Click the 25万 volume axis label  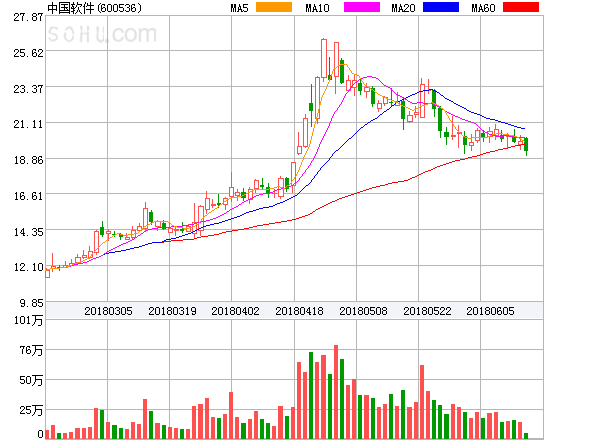(31, 410)
